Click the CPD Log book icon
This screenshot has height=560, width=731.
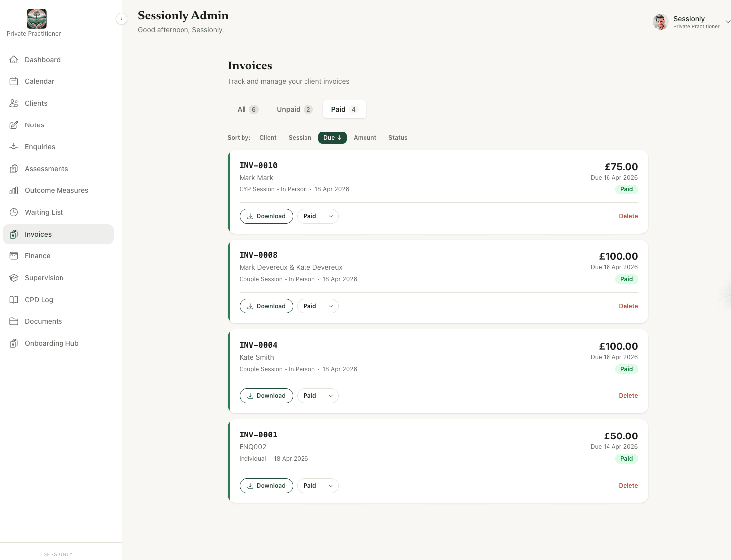(x=14, y=300)
